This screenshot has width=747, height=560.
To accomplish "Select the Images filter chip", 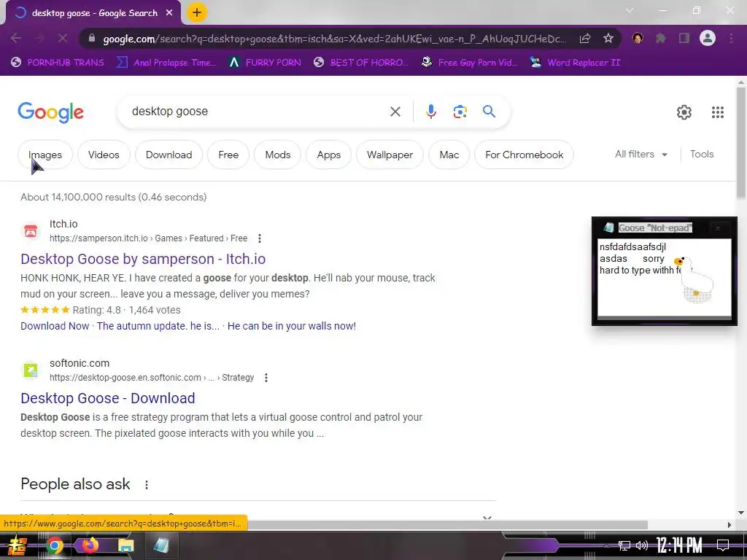I will 45,155.
